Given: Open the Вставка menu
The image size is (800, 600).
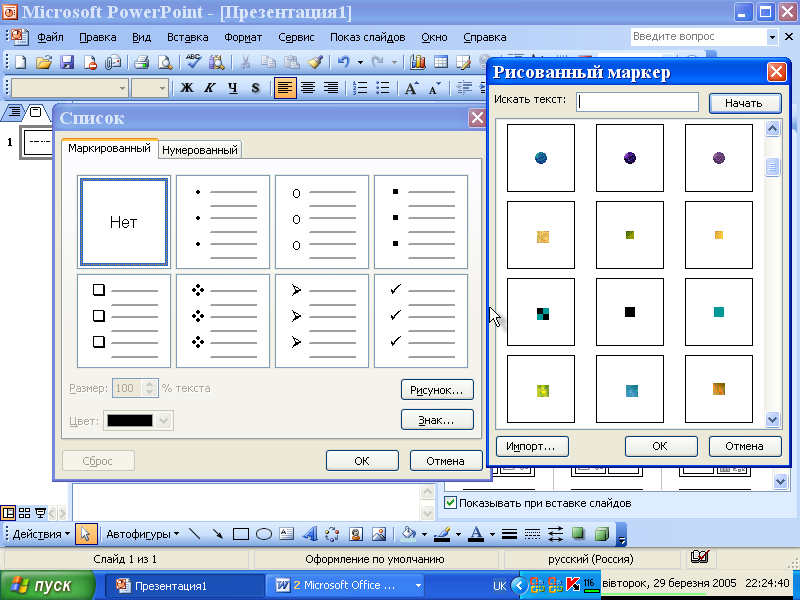Looking at the screenshot, I should click(187, 37).
